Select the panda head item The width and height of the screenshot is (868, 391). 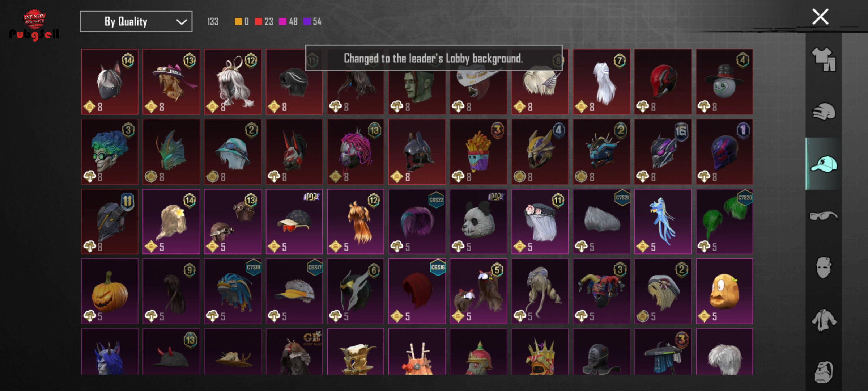point(478,222)
